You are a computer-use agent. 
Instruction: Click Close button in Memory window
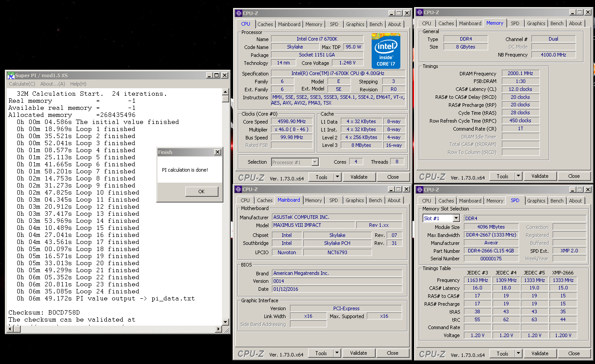coord(574,176)
